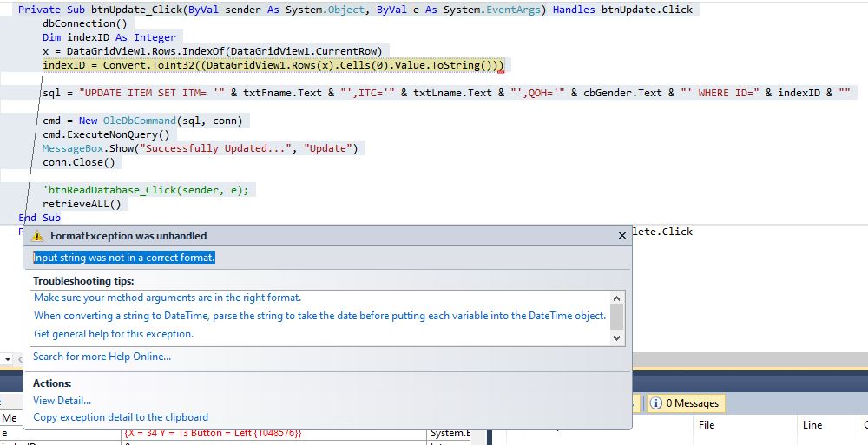Click the 'cmd.ExecuteNonQuery()' line
Viewport: 868px width, 445px height.
(106, 134)
